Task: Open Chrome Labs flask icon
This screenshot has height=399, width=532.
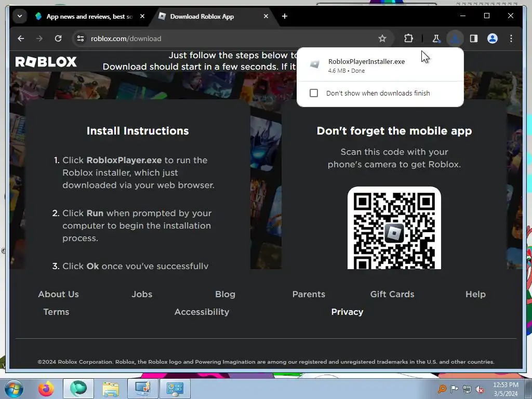Action: (436, 38)
